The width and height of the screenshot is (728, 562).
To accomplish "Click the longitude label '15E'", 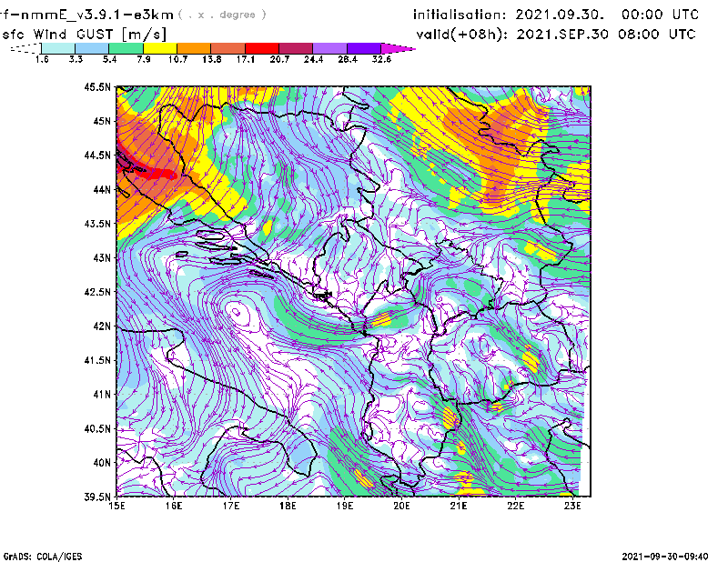I will [x=116, y=506].
